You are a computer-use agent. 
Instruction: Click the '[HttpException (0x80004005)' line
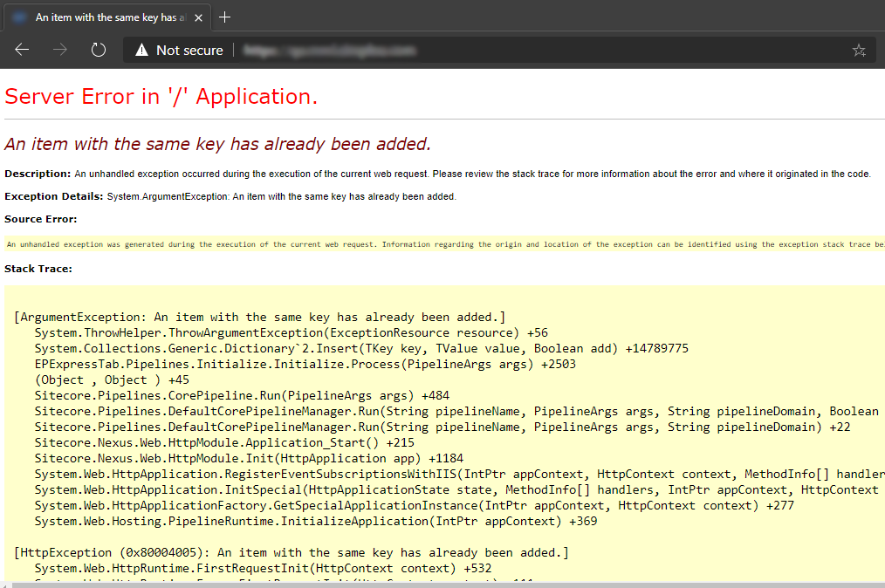[292, 553]
